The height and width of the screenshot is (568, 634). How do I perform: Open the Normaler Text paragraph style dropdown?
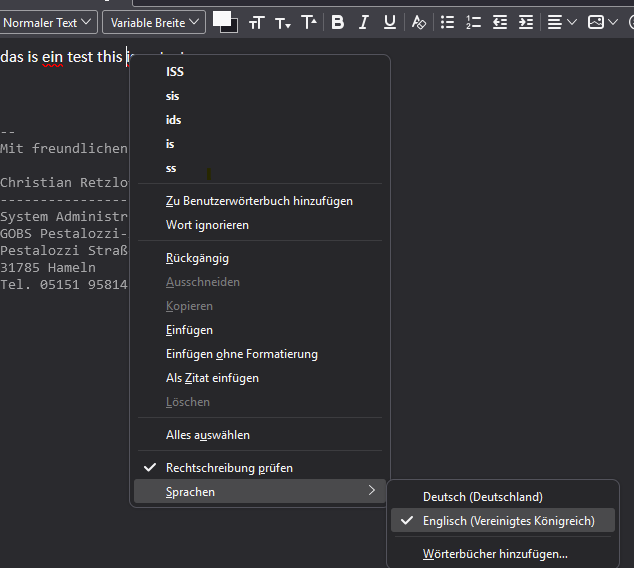[x=48, y=22]
